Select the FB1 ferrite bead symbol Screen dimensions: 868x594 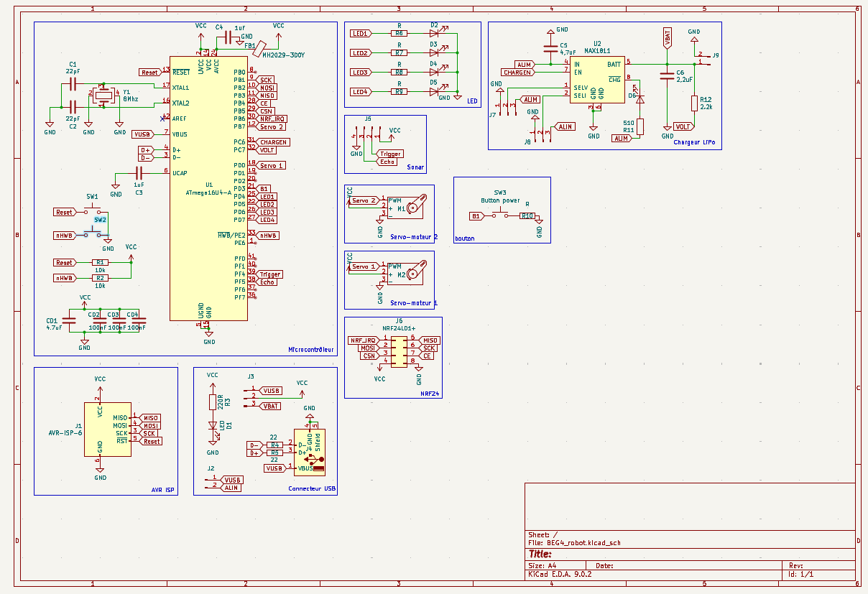tap(259, 45)
